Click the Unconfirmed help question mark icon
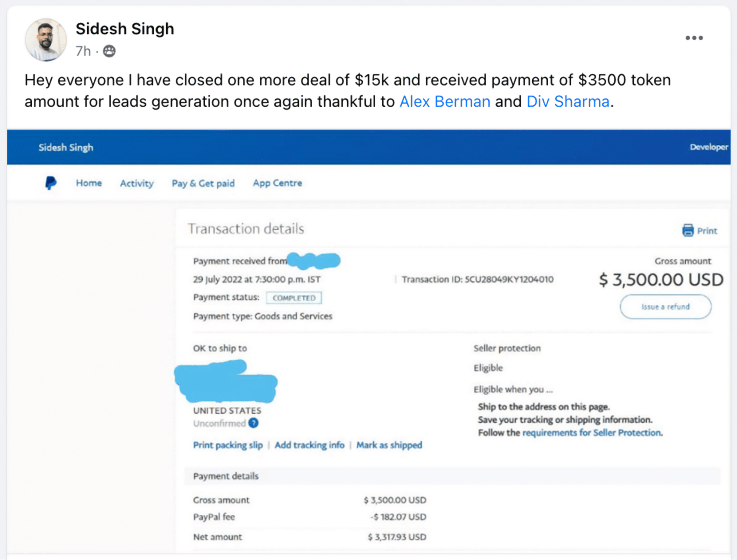This screenshot has height=560, width=737. (x=253, y=423)
